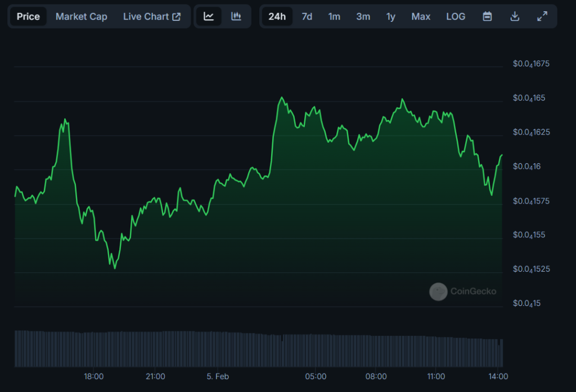576x392 pixels.
Task: Click the $0.0₄165 price axis label
Action: [x=529, y=98]
